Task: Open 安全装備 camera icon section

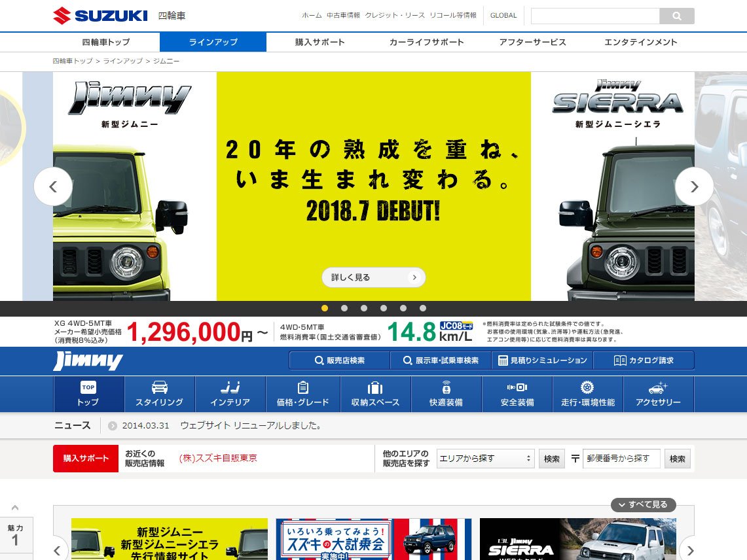Action: click(x=517, y=394)
